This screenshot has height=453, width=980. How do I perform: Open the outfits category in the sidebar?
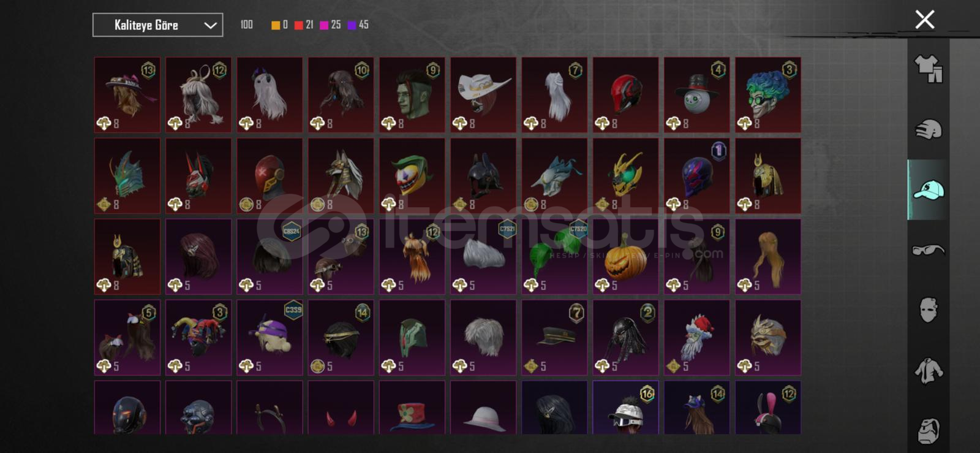[929, 69]
